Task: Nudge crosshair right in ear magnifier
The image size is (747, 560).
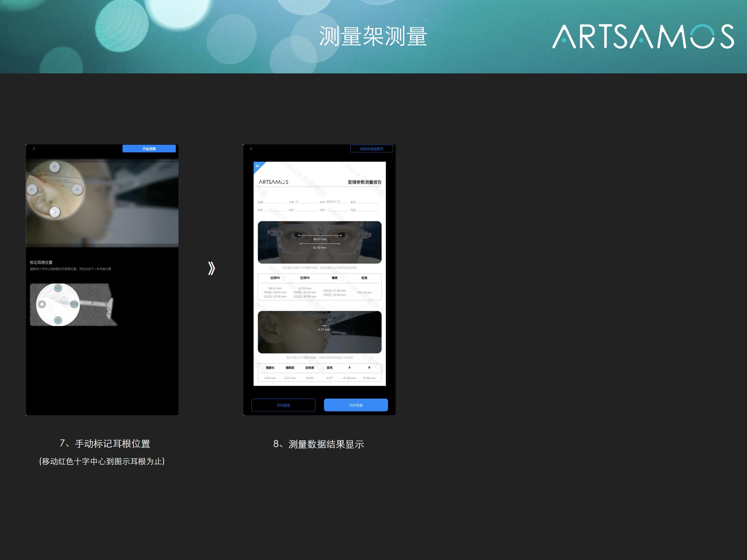Action: 77,189
